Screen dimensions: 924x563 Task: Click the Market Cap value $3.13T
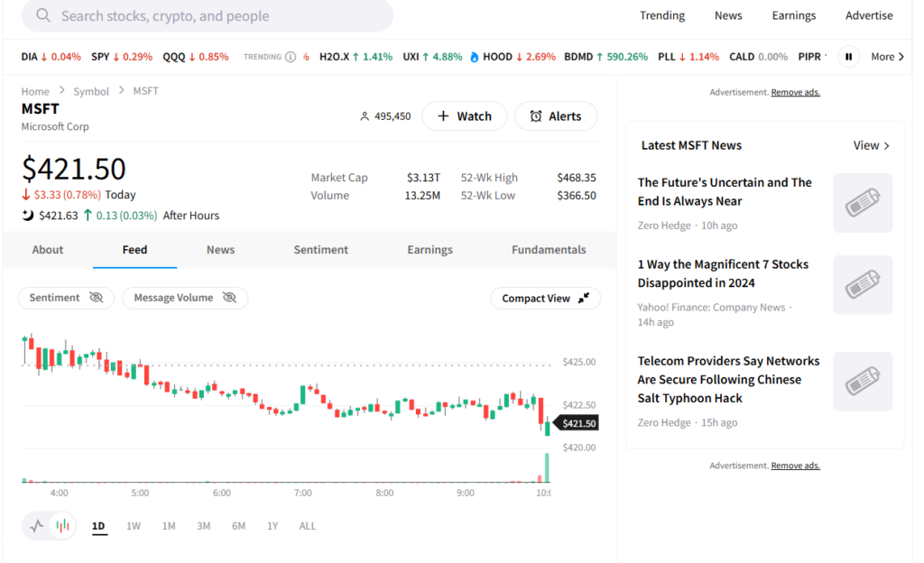point(423,177)
